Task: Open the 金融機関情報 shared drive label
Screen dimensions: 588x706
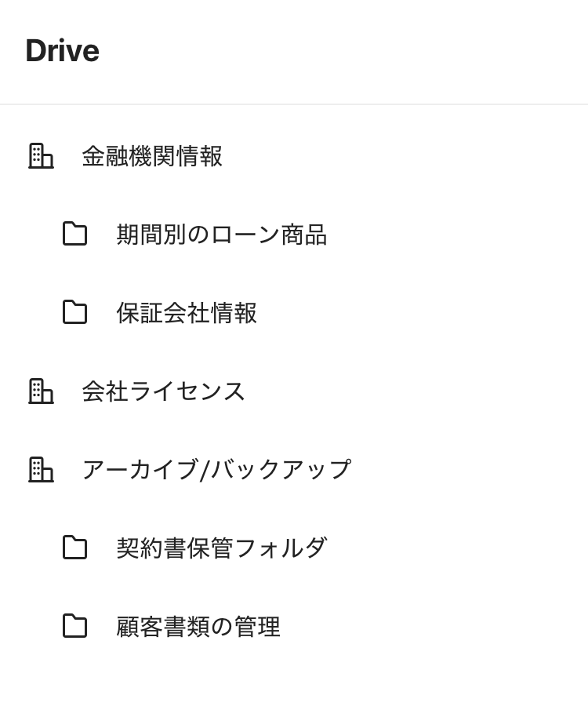Action: (152, 156)
